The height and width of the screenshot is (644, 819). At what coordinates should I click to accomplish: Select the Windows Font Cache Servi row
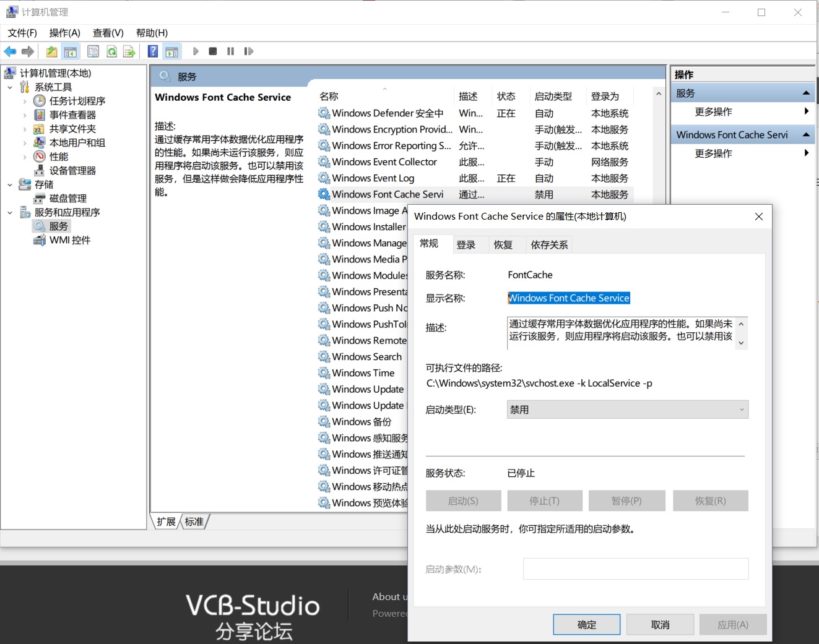[x=475, y=194]
